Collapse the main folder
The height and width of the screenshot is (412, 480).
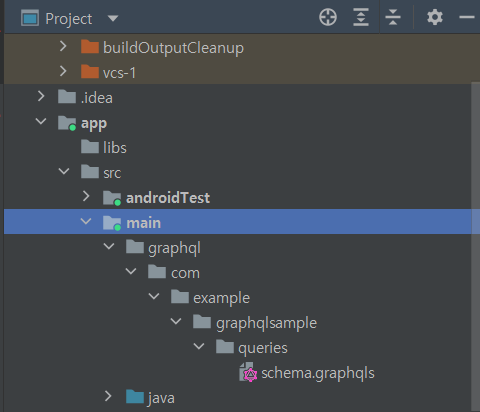[x=86, y=221]
